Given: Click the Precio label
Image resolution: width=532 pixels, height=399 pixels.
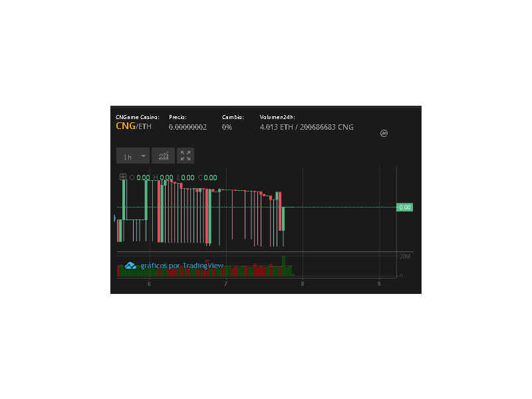Looking at the screenshot, I should pos(178,117).
